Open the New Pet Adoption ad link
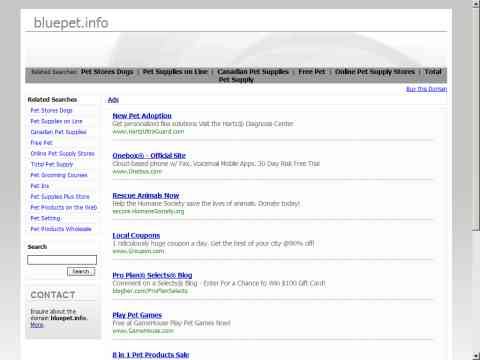 pyautogui.click(x=142, y=116)
